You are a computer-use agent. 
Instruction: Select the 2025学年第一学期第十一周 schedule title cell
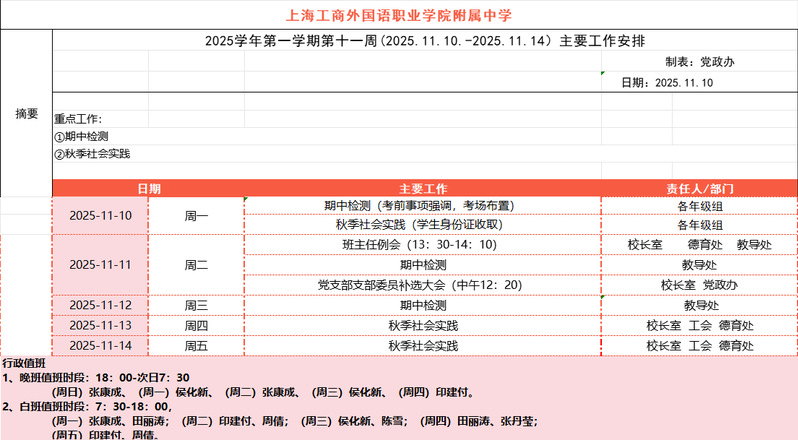(x=424, y=41)
